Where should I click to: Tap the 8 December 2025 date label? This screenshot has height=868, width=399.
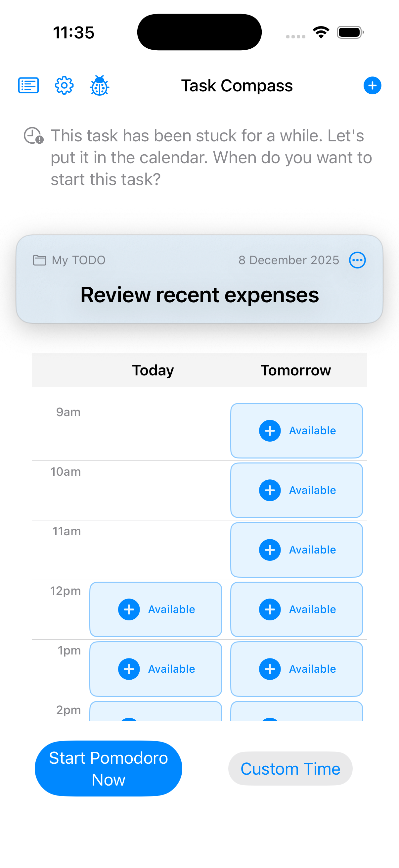[288, 260]
